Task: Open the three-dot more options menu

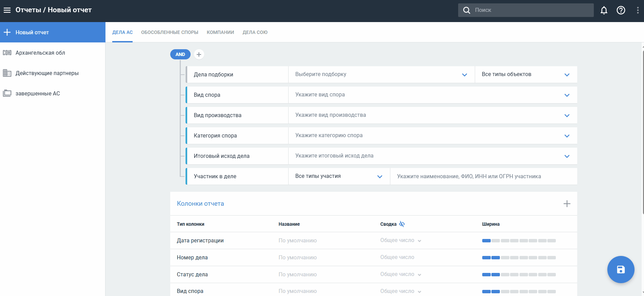Action: (638, 10)
